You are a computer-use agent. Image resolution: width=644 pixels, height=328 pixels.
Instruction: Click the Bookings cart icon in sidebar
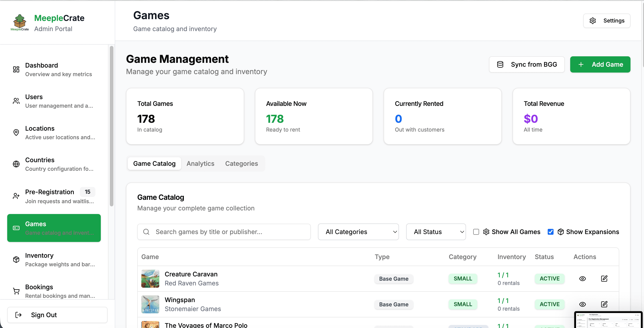pyautogui.click(x=16, y=291)
